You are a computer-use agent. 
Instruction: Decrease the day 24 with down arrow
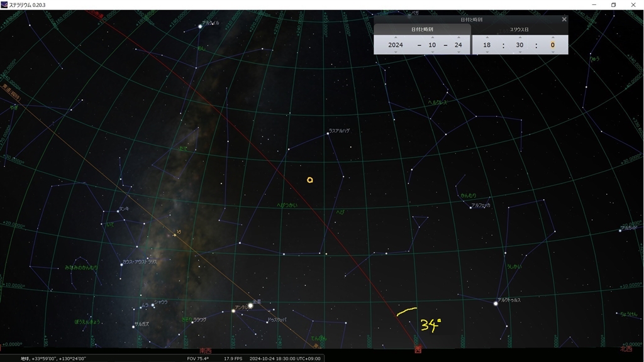[458, 52]
